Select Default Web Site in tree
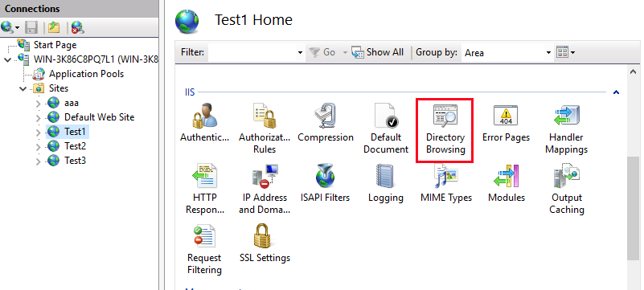This screenshot has height=290, width=644. point(99,117)
